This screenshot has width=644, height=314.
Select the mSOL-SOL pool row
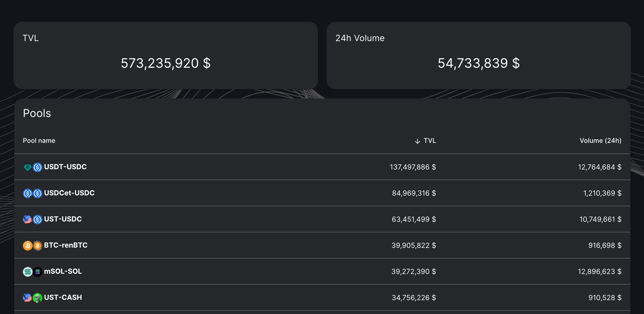(x=63, y=271)
